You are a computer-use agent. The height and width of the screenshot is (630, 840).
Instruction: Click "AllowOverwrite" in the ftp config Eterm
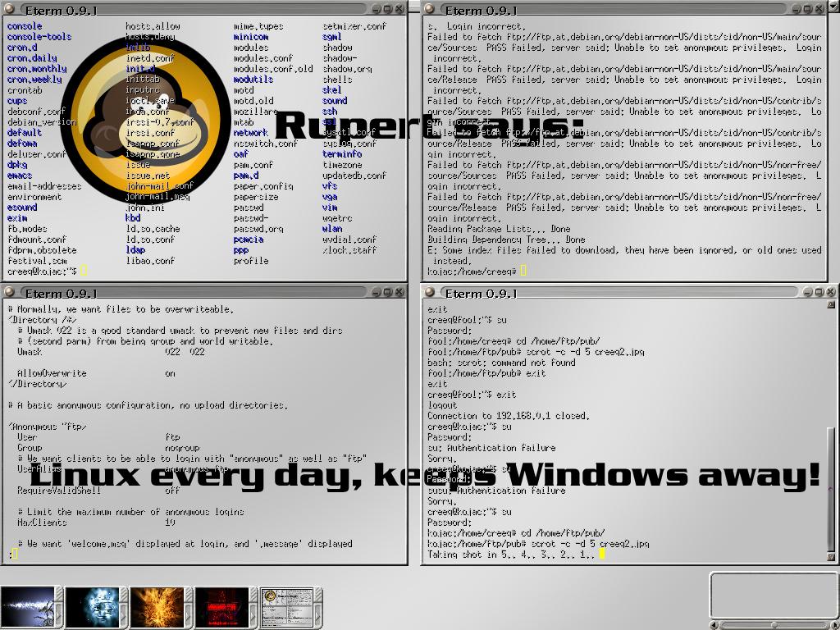52,373
